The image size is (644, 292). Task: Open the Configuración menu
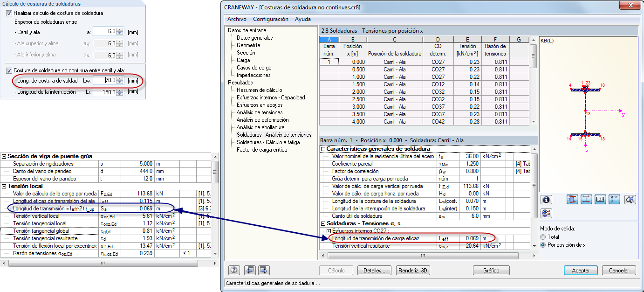click(x=271, y=19)
